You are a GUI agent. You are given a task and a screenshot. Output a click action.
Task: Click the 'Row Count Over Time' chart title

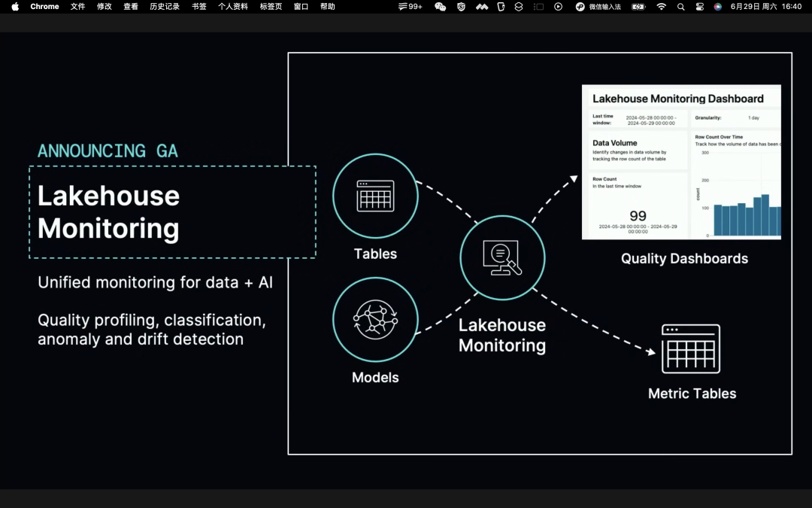tap(719, 137)
